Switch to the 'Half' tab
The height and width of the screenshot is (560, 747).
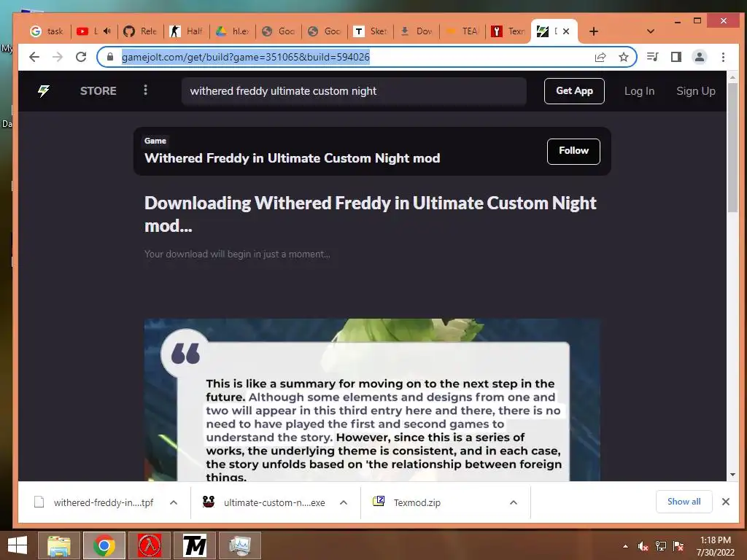(x=186, y=31)
